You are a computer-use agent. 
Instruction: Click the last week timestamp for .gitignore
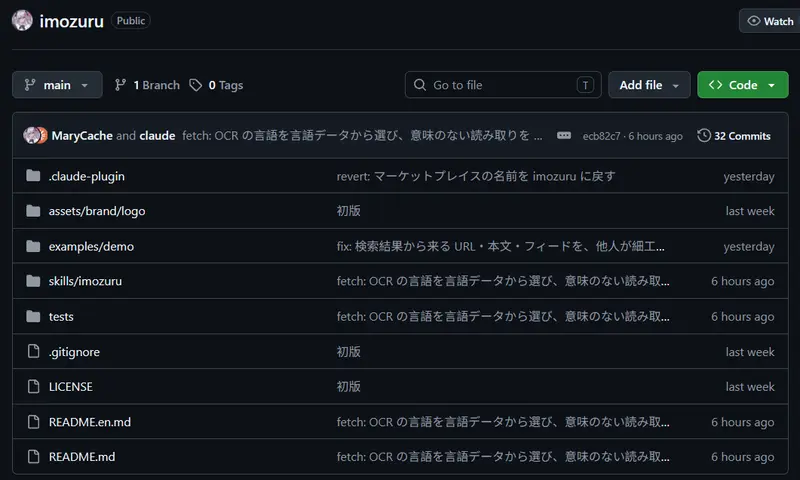[750, 352]
